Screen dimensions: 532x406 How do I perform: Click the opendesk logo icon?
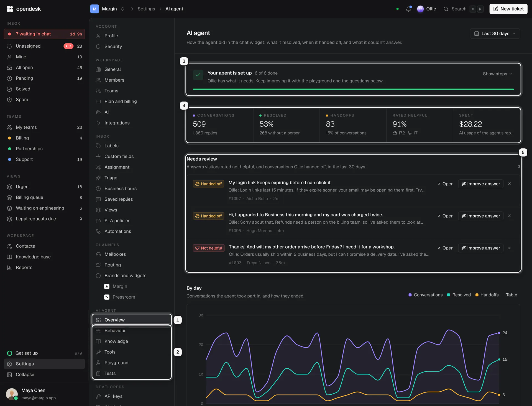tap(10, 9)
